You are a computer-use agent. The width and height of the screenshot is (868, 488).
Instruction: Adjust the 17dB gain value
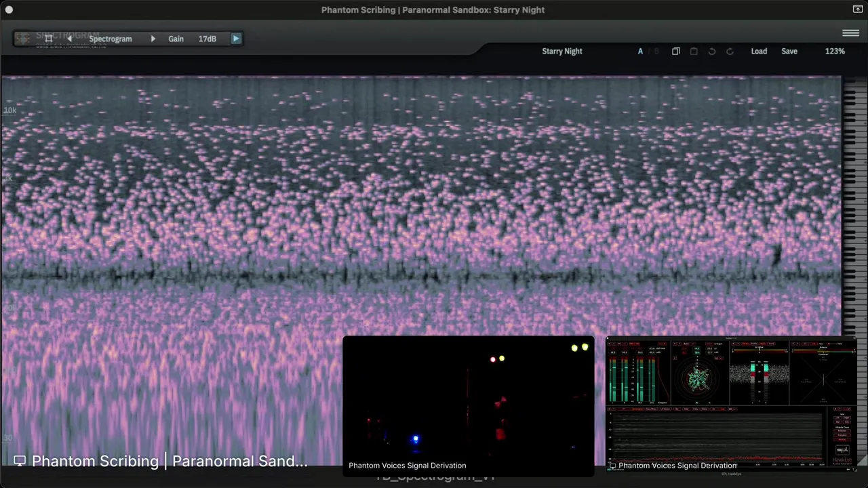tap(208, 39)
